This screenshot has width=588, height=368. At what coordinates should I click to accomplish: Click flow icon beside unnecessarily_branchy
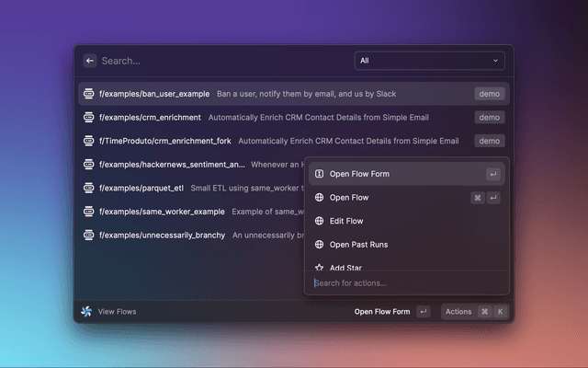[x=88, y=235]
